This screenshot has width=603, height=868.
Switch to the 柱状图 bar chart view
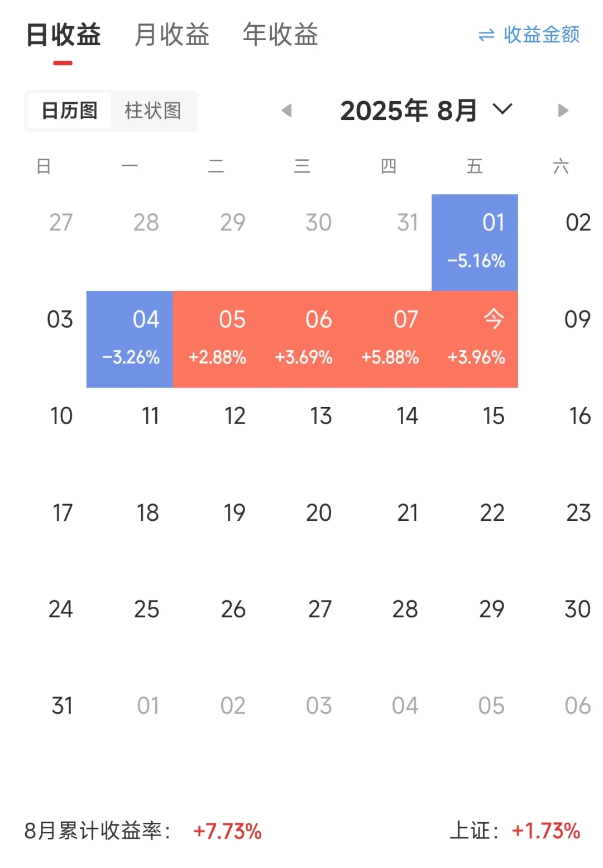pyautogui.click(x=153, y=111)
